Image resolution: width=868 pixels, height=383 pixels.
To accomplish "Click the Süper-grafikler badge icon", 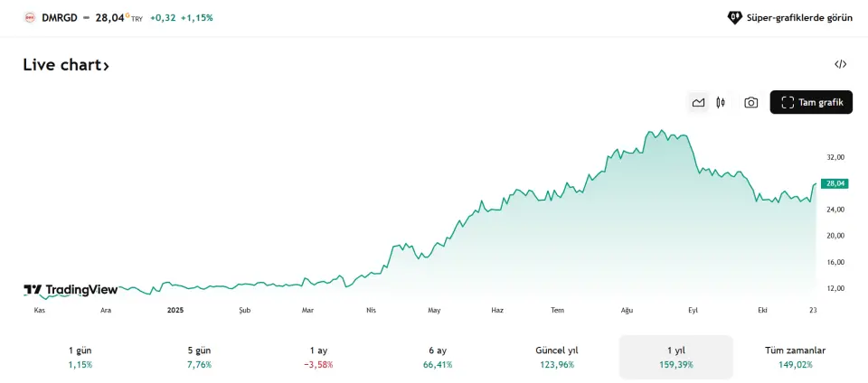I will pyautogui.click(x=734, y=17).
